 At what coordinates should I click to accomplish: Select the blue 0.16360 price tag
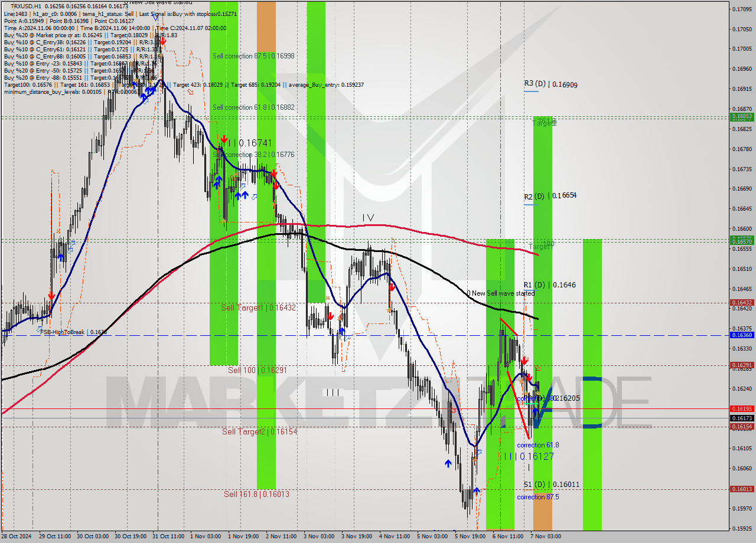coord(742,335)
